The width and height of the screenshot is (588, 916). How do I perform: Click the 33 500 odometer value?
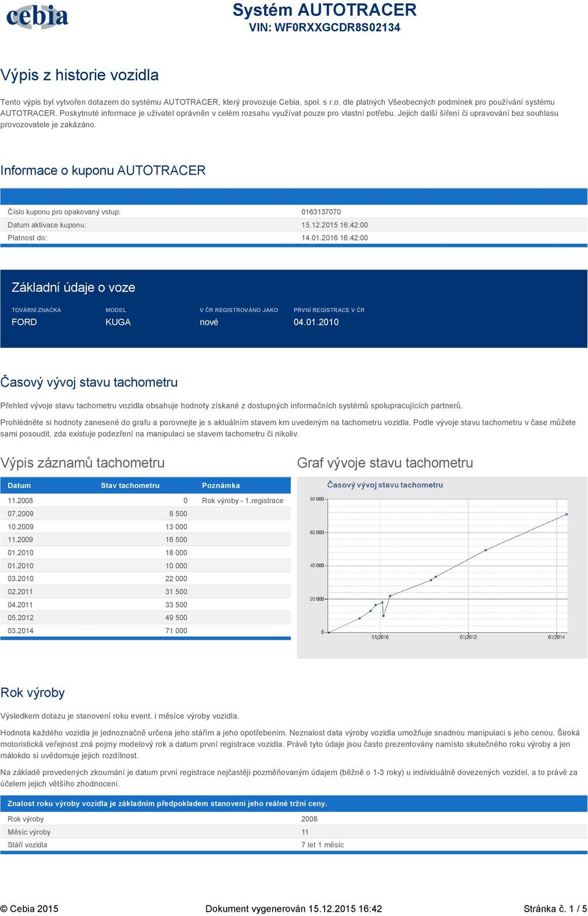click(176, 605)
